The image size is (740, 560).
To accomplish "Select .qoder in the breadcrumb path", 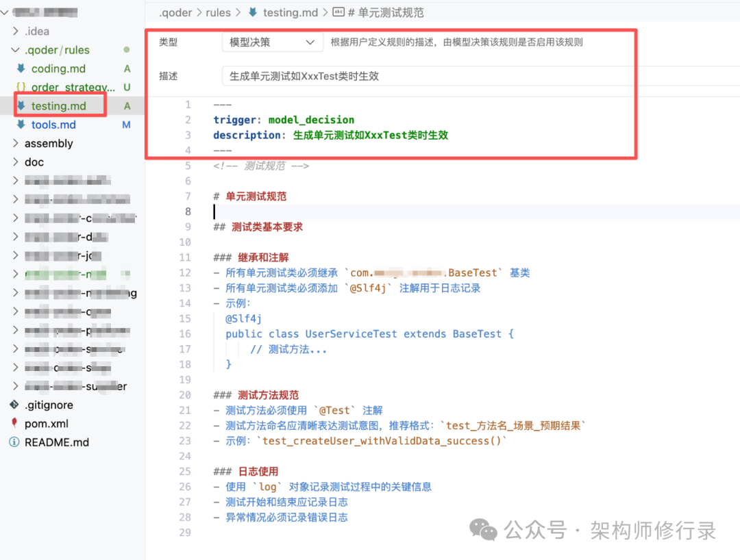I will tap(175, 13).
